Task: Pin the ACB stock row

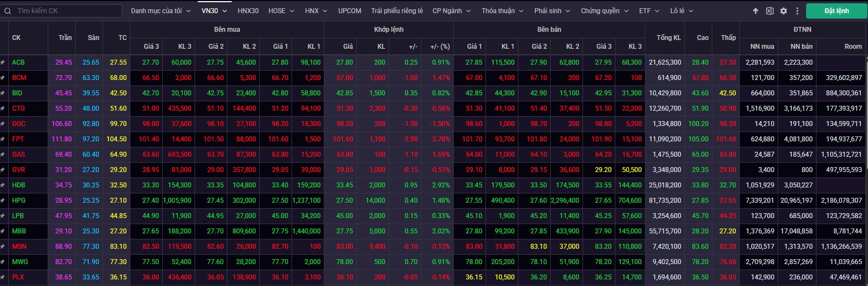Action: click(x=3, y=62)
